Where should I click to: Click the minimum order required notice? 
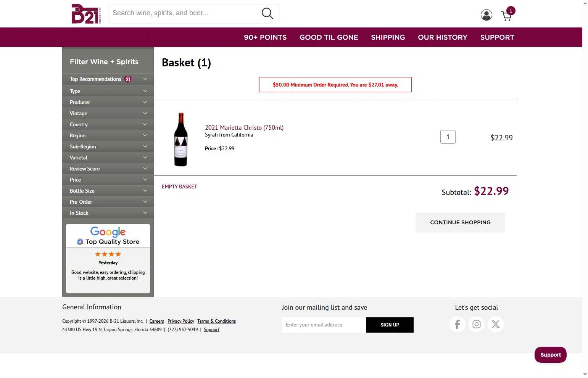click(335, 85)
